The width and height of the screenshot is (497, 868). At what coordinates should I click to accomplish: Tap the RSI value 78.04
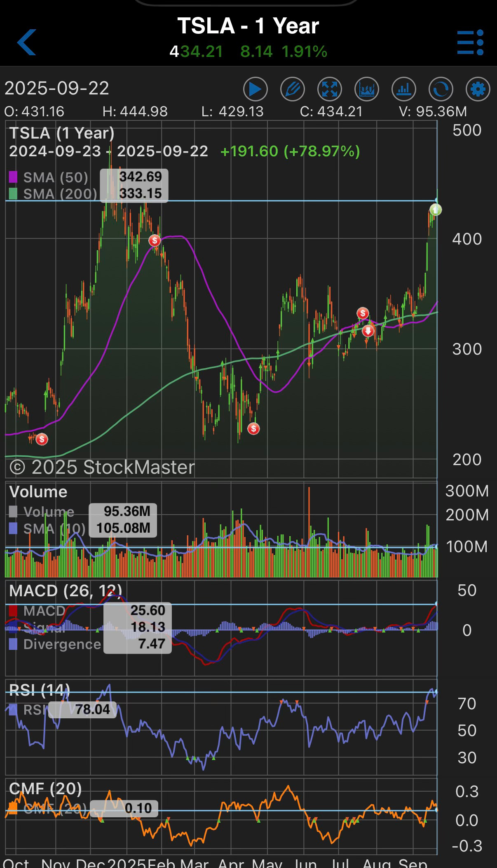point(93,710)
